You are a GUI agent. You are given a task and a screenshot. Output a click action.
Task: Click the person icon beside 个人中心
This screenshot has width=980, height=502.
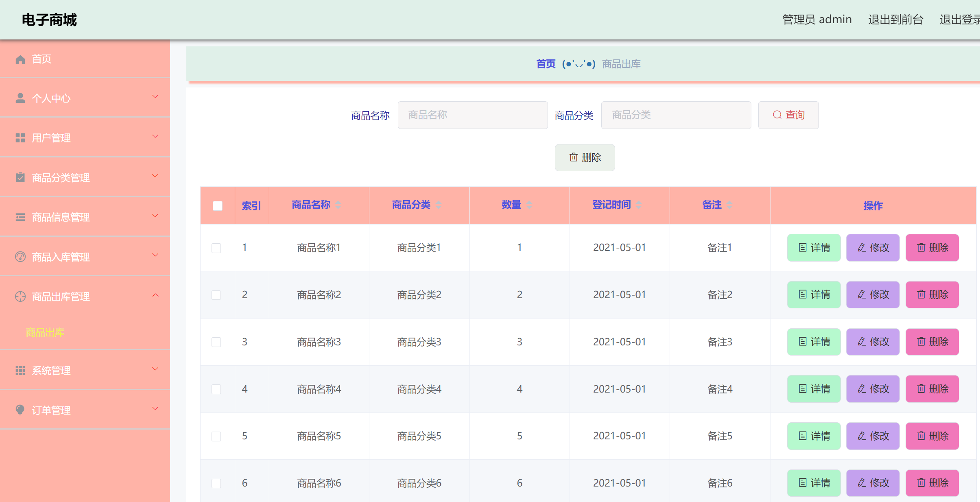pyautogui.click(x=20, y=98)
